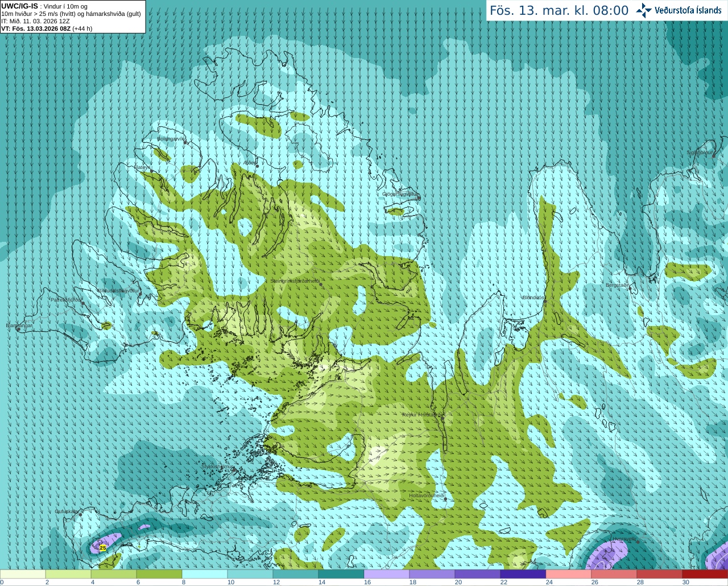This screenshot has width=728, height=586.
Task: Click the 'Gjögurflugvöllur' map label
Action: 400,195
